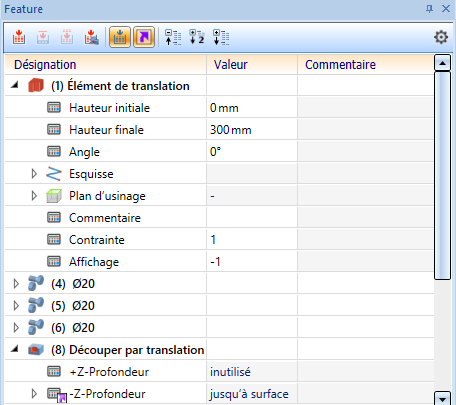Toggle the highlighted purple arrow button
Viewport: 456px width, 405px height.
[x=144, y=37]
